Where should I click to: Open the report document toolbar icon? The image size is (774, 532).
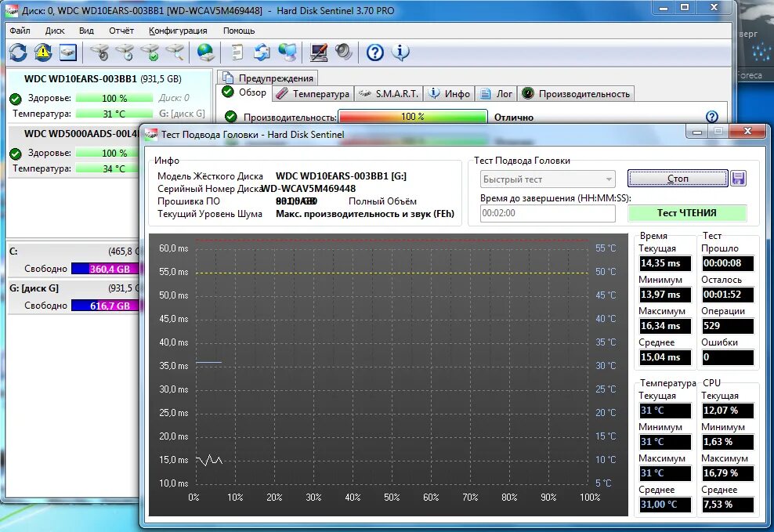pyautogui.click(x=237, y=52)
